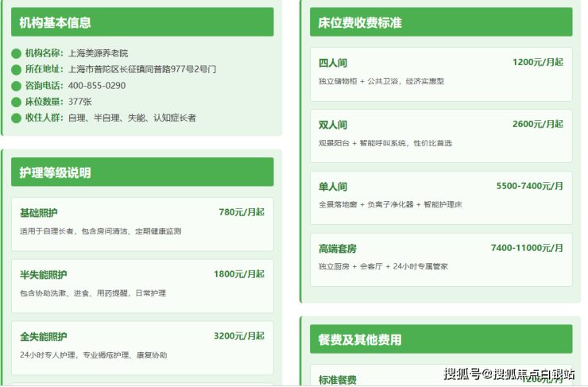
Task: Click the description 独立厨房 + 会客厅
Action: point(350,266)
